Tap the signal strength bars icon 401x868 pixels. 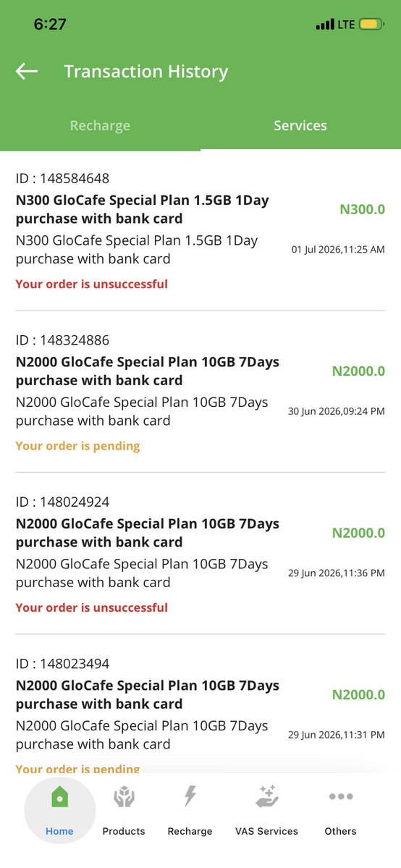point(325,25)
